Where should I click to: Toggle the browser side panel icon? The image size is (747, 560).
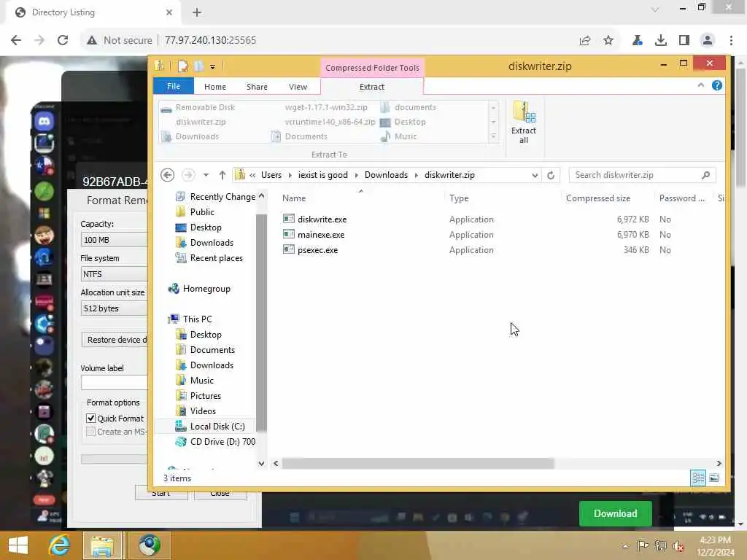click(x=684, y=40)
